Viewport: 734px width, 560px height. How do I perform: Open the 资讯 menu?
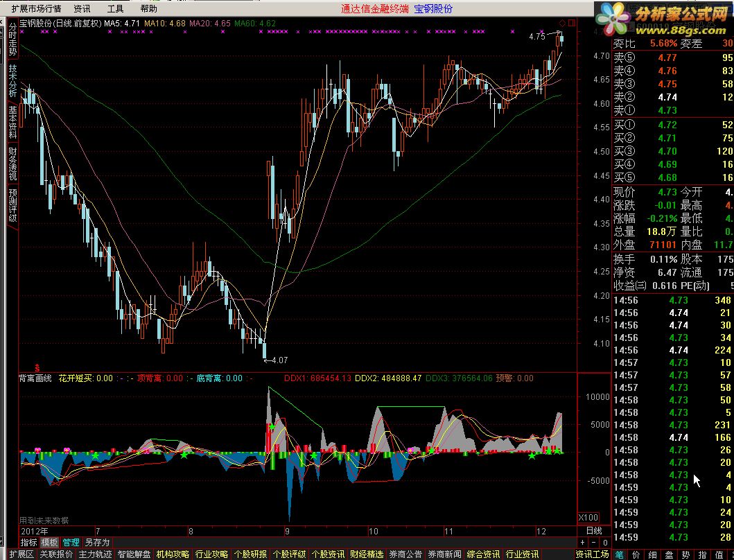[82, 8]
